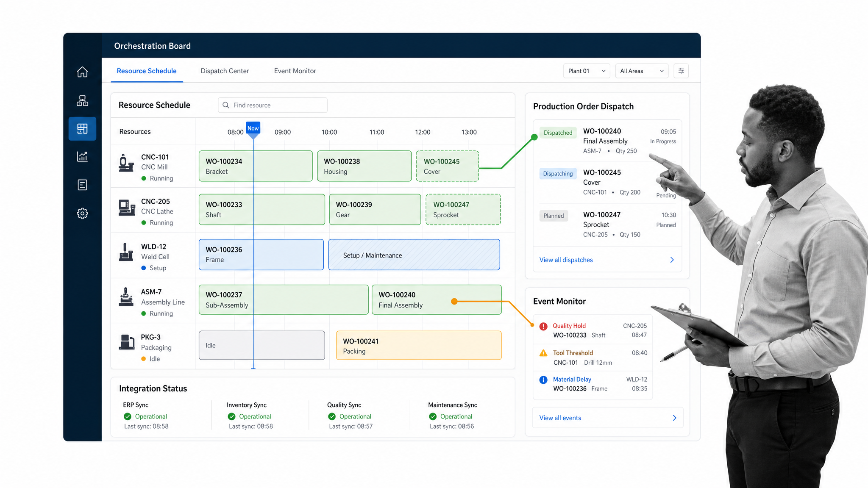Click the Quality Hold event title

pyautogui.click(x=569, y=326)
